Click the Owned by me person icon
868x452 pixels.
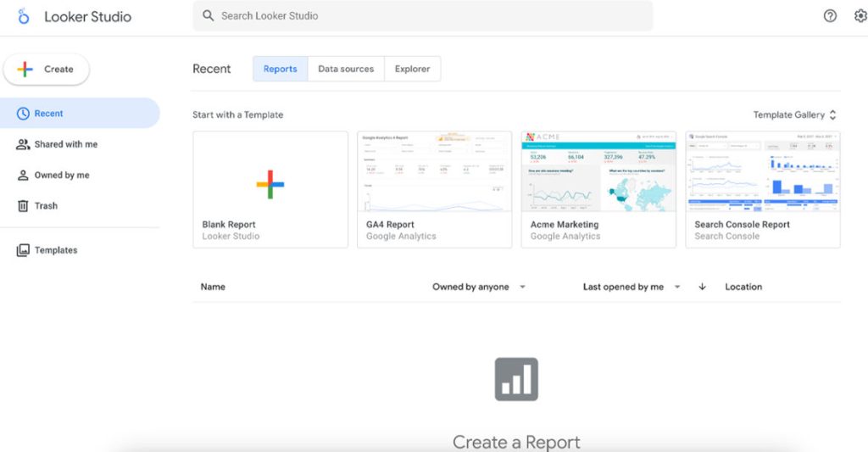point(23,176)
